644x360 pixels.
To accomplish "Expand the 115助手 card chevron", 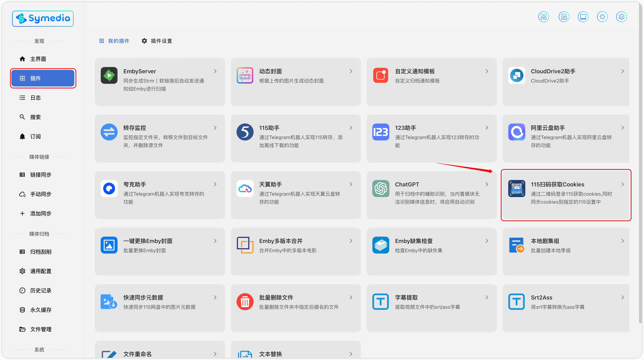I will [x=351, y=128].
